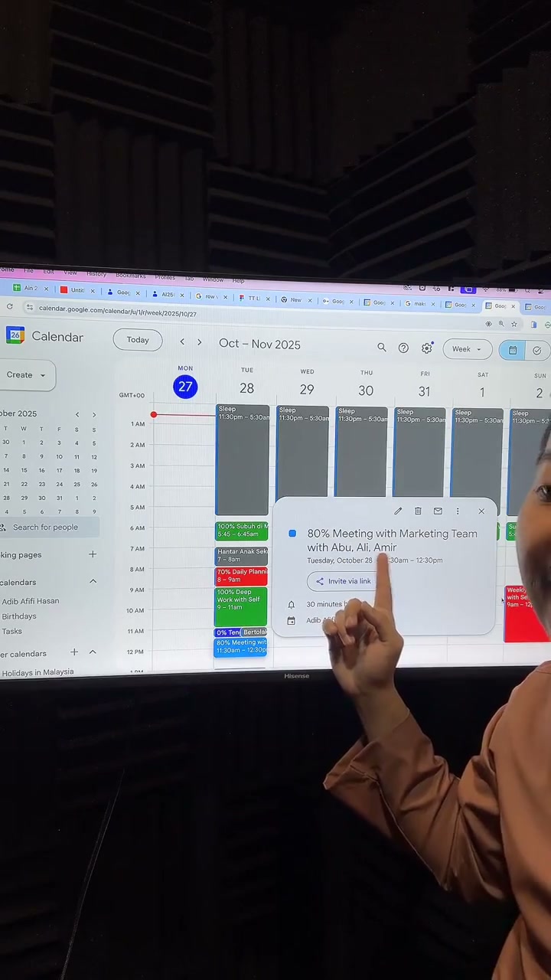Click the blue event color dot
The height and width of the screenshot is (980, 551).
pyautogui.click(x=292, y=533)
